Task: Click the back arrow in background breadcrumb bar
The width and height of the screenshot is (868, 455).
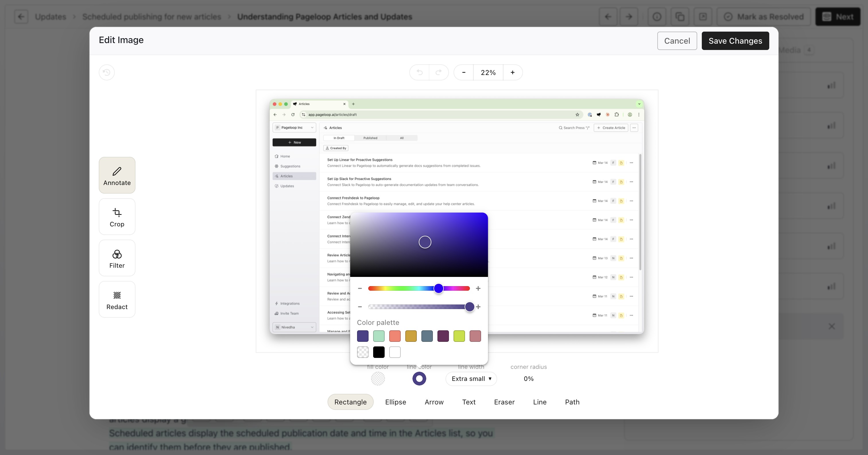Action: pos(21,17)
